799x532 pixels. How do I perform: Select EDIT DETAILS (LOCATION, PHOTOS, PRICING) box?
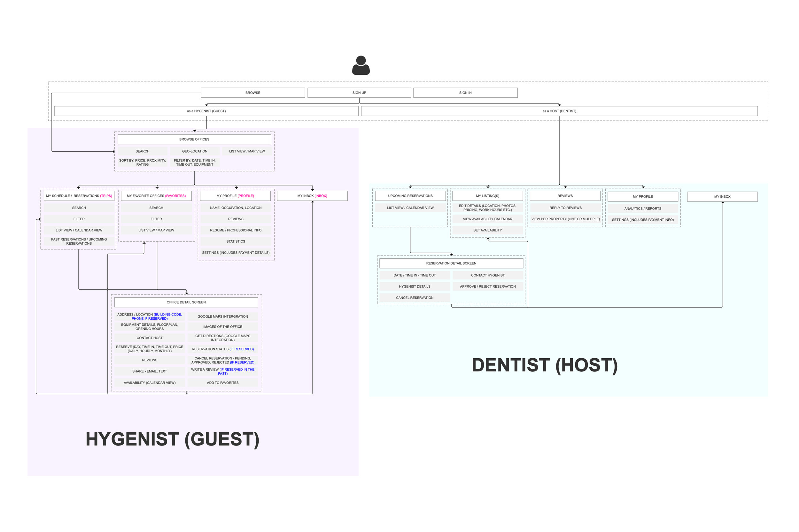tap(488, 208)
